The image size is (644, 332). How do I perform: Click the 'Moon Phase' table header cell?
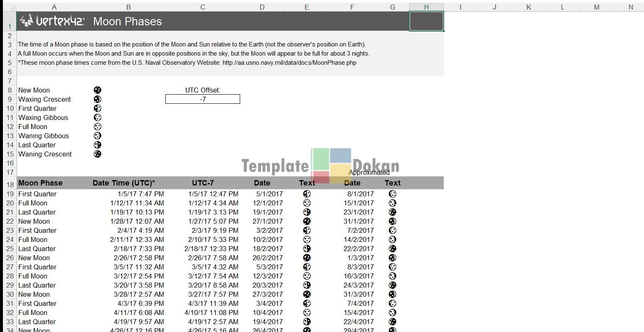[x=40, y=183]
